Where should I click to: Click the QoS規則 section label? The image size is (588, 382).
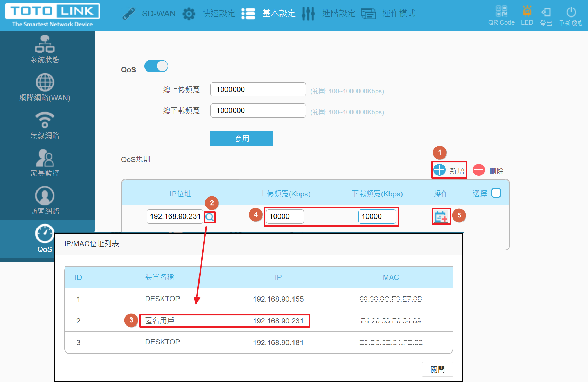[136, 159]
